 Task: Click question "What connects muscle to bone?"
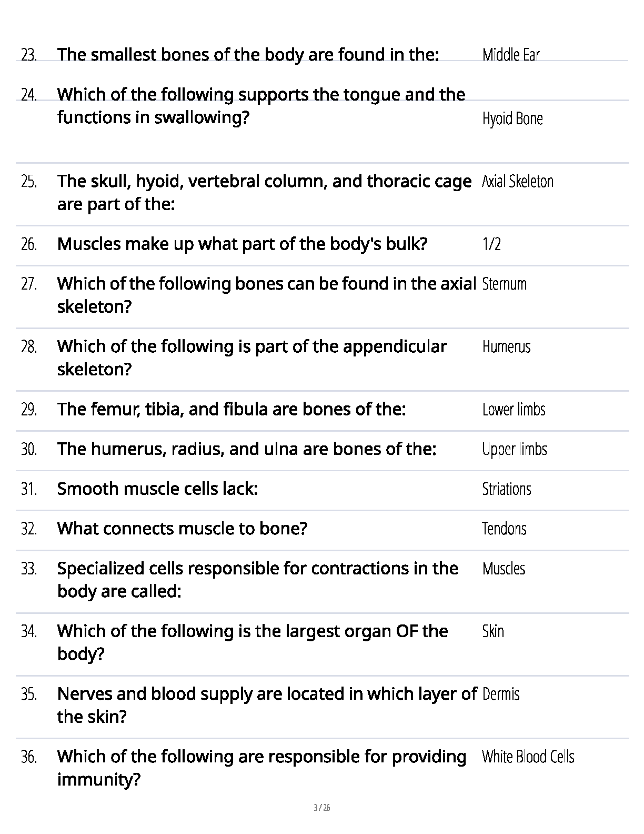tap(182, 529)
